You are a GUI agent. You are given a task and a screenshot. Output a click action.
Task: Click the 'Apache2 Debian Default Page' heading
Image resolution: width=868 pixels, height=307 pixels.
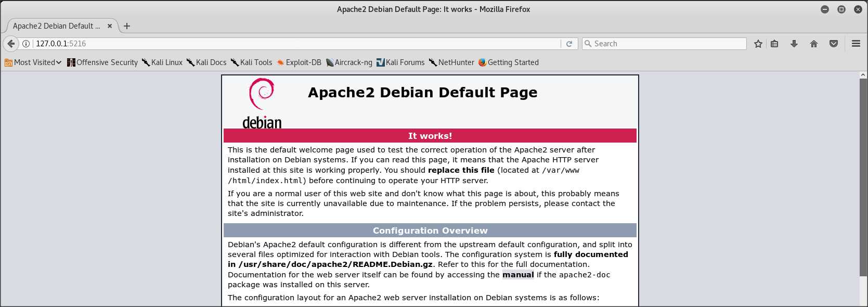coord(423,92)
